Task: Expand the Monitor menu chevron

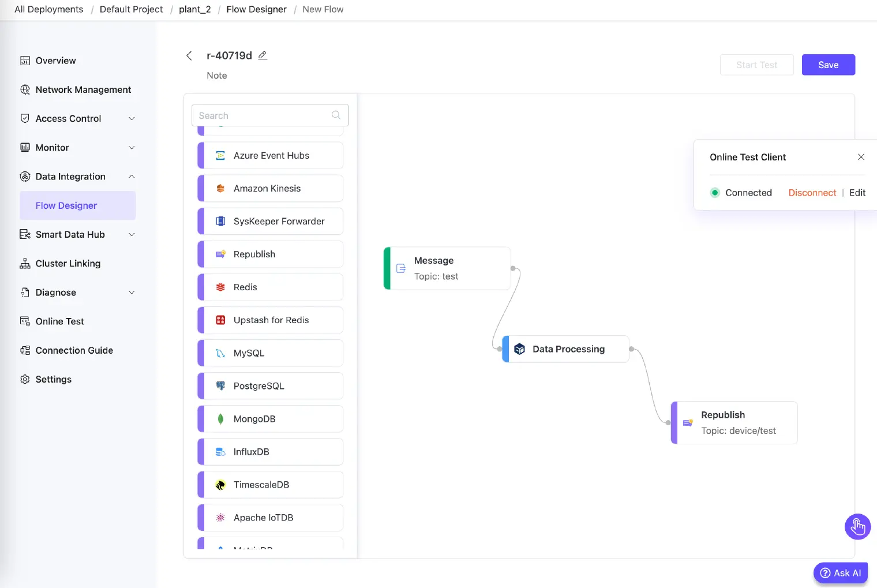Action: coord(132,147)
